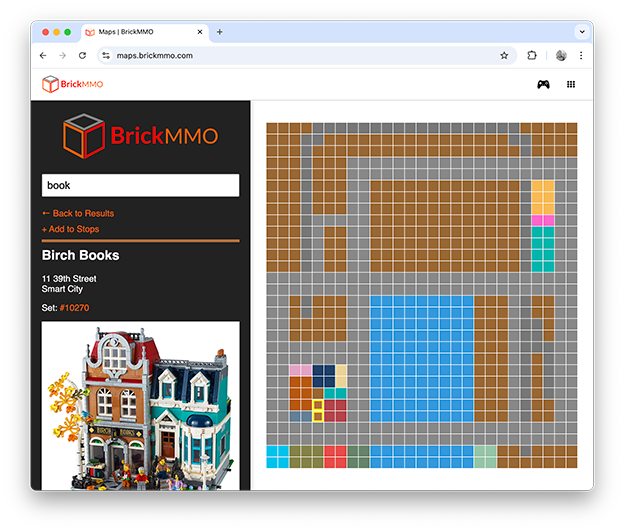Click the light mint-green tiles in bottom row
This screenshot has width=624, height=531.
click(485, 457)
